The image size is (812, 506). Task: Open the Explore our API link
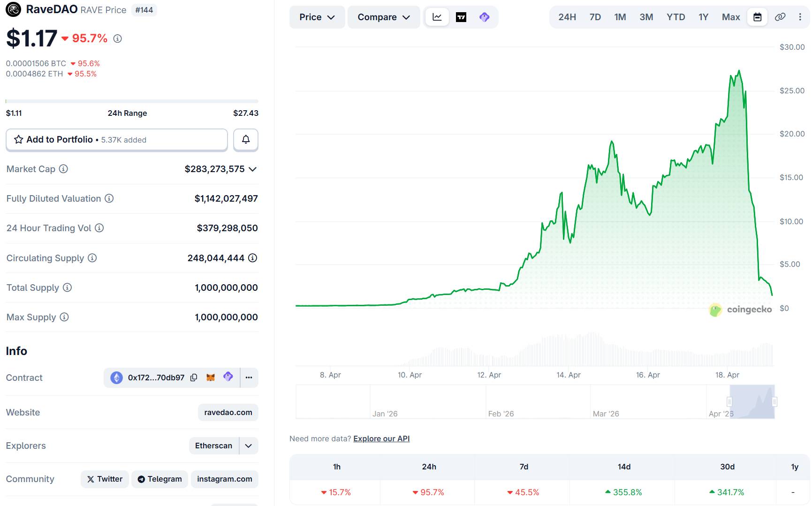(381, 438)
